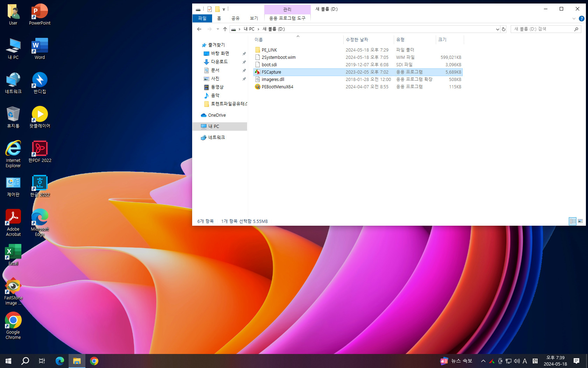The width and height of the screenshot is (588, 368).
Task: Open the 휴지통 recycle bin icon
Action: pos(13,117)
